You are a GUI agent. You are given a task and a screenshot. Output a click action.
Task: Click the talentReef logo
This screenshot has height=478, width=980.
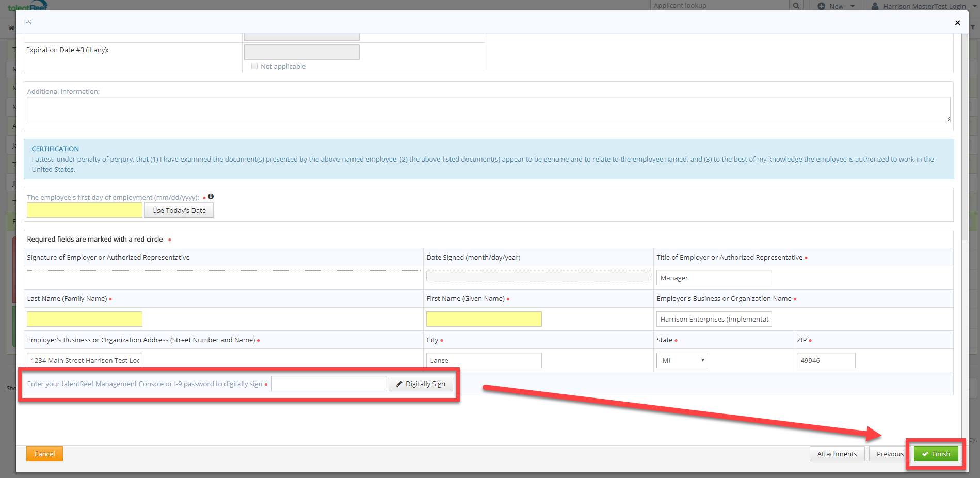pos(28,6)
